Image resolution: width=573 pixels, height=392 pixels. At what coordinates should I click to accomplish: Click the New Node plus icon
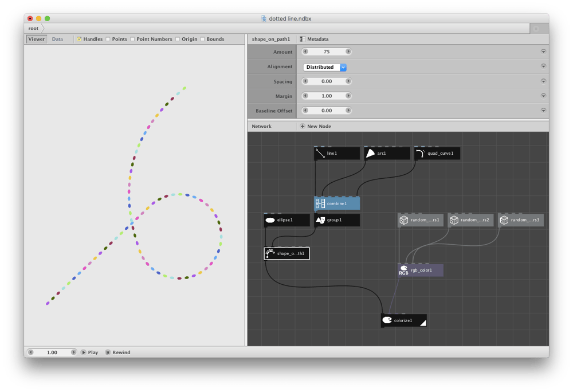point(302,127)
